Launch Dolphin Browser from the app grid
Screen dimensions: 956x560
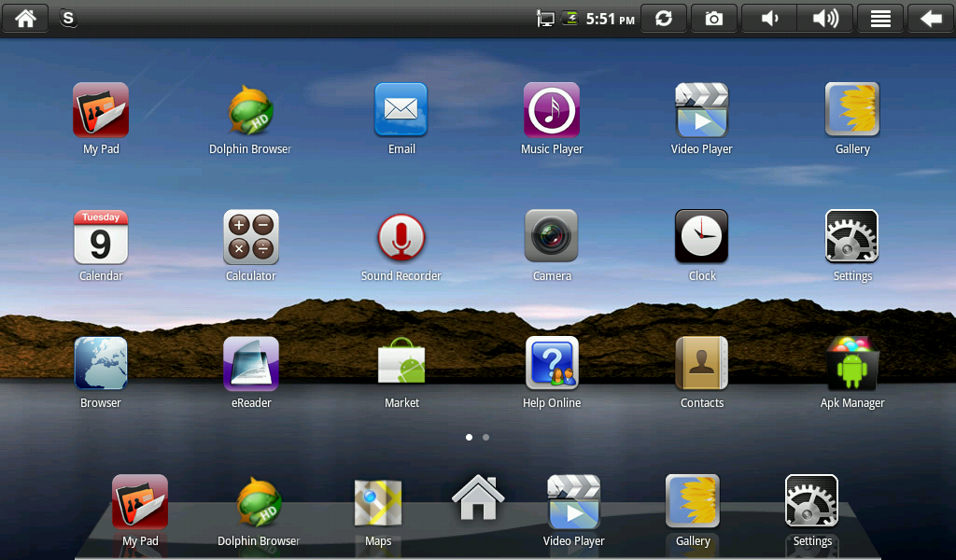250,110
